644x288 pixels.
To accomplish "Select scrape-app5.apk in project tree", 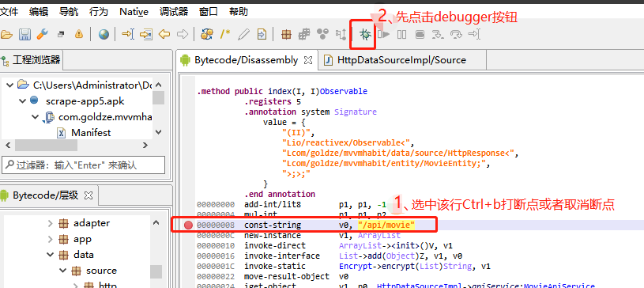I will pyautogui.click(x=85, y=100).
